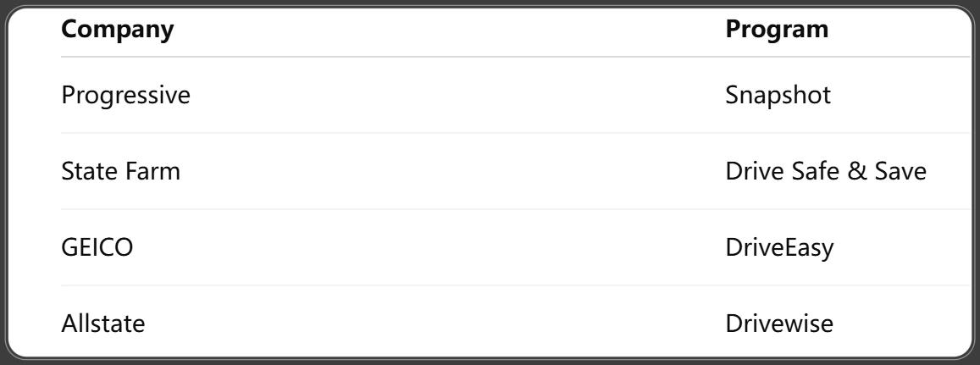The image size is (980, 365).
Task: Click the word Farm in State Farm
Action: [x=151, y=171]
